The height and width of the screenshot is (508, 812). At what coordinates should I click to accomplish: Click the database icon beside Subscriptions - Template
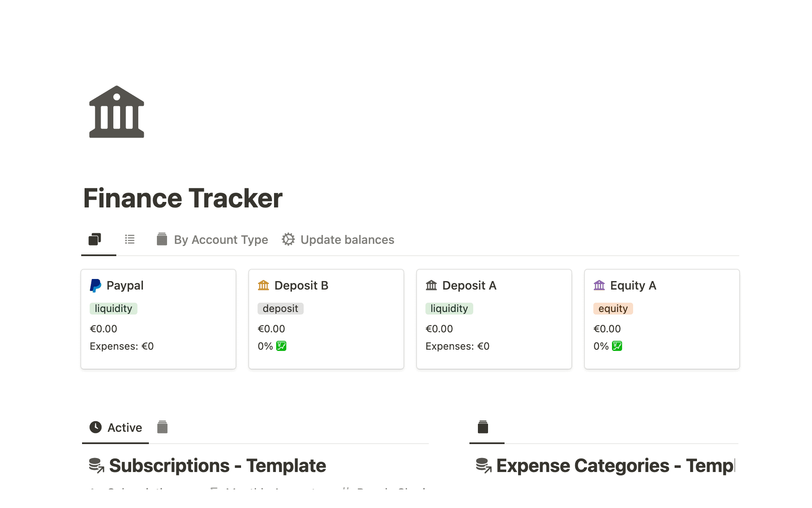point(96,465)
